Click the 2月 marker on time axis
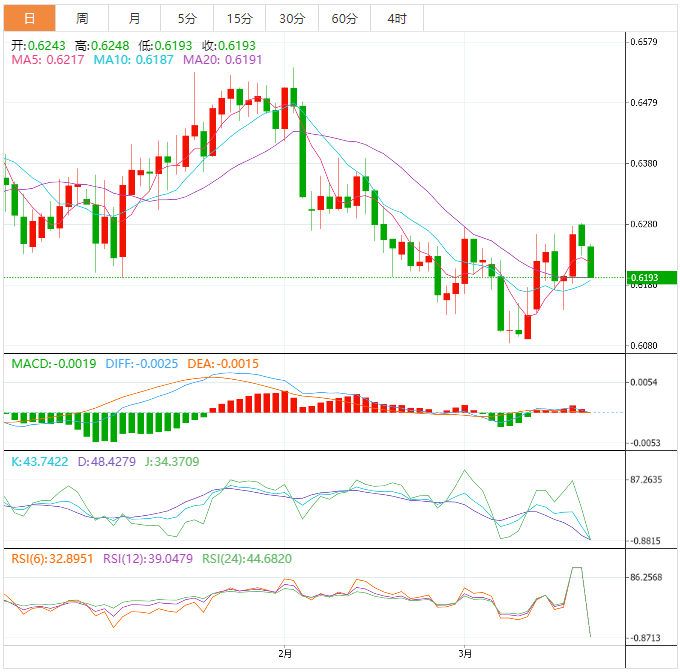 pos(286,655)
